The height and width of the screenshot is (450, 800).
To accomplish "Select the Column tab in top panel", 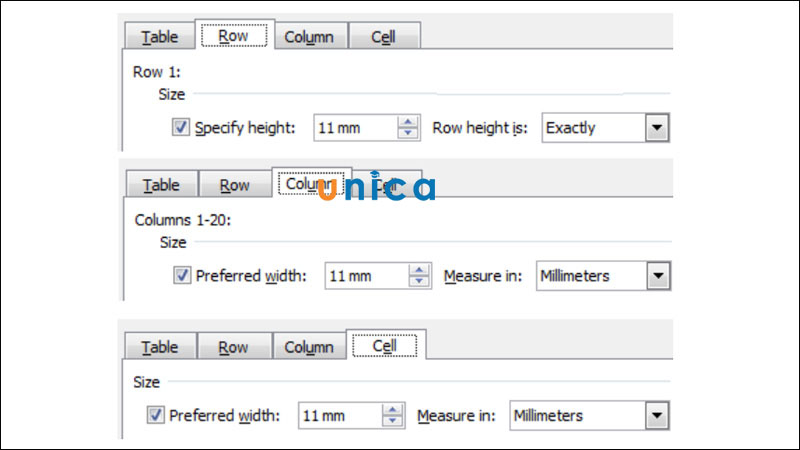I will 309,37.
